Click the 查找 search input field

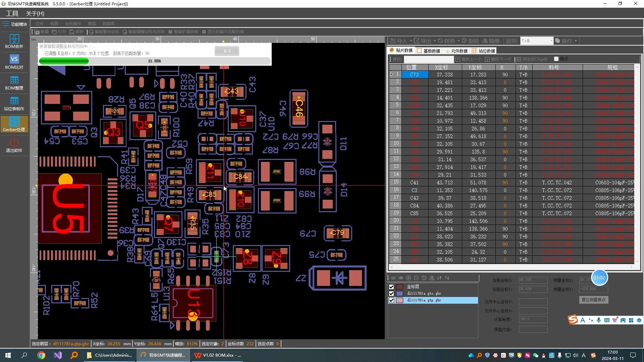click(428, 59)
